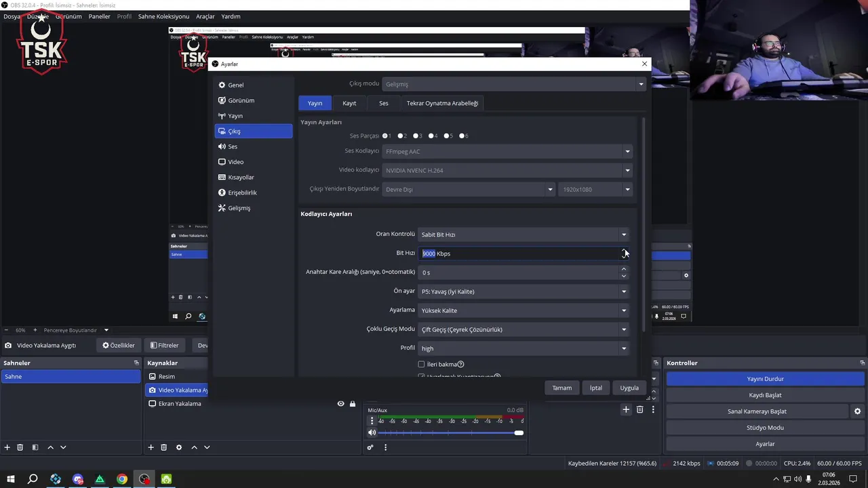Screen dimensions: 868x488
Task: Open Google Chrome in Windows taskbar
Action: [x=122, y=479]
